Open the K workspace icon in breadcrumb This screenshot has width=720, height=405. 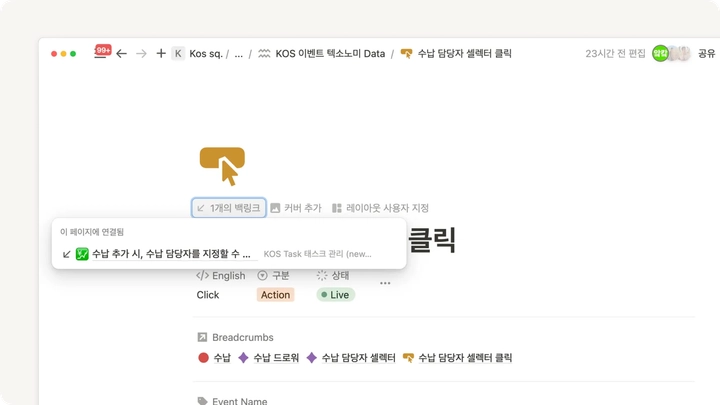178,54
